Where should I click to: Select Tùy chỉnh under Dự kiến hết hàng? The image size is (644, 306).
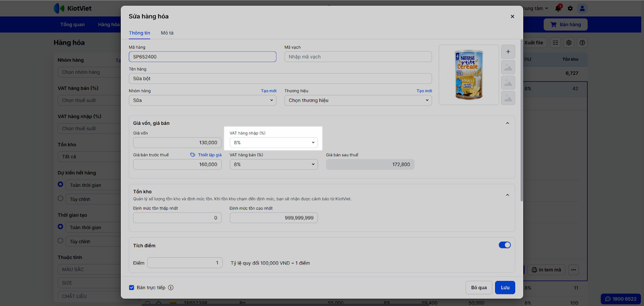point(60,198)
